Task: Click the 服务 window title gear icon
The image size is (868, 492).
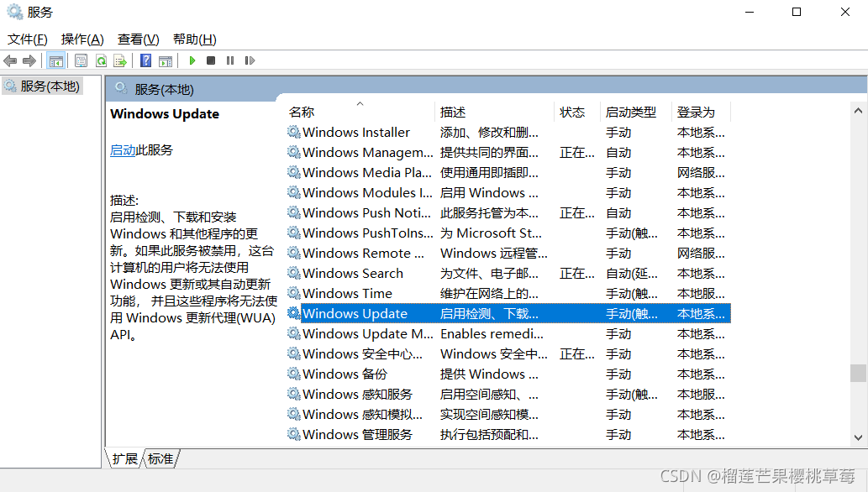Action: tap(15, 12)
